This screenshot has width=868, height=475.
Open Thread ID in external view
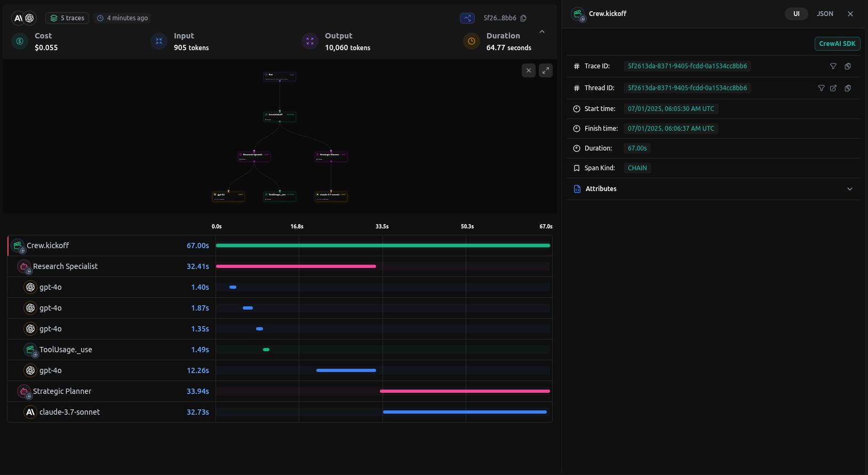pyautogui.click(x=833, y=88)
